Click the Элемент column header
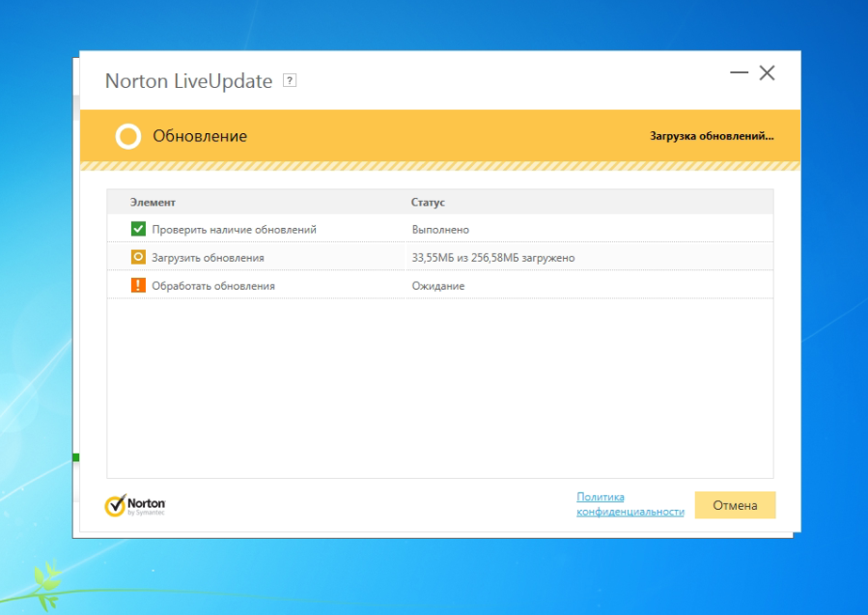 [x=154, y=203]
